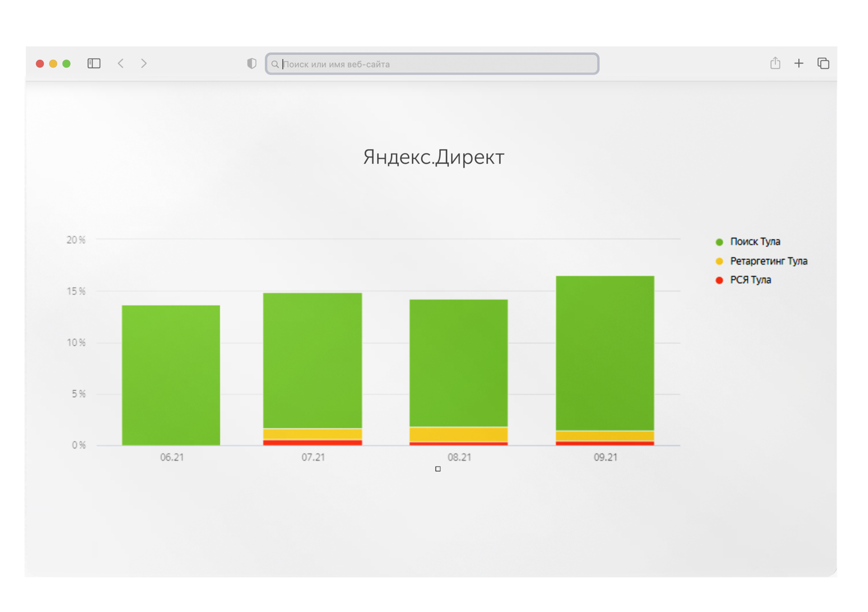The width and height of the screenshot is (868, 612).
Task: Click the magnifier icon in the address bar
Action: [275, 65]
